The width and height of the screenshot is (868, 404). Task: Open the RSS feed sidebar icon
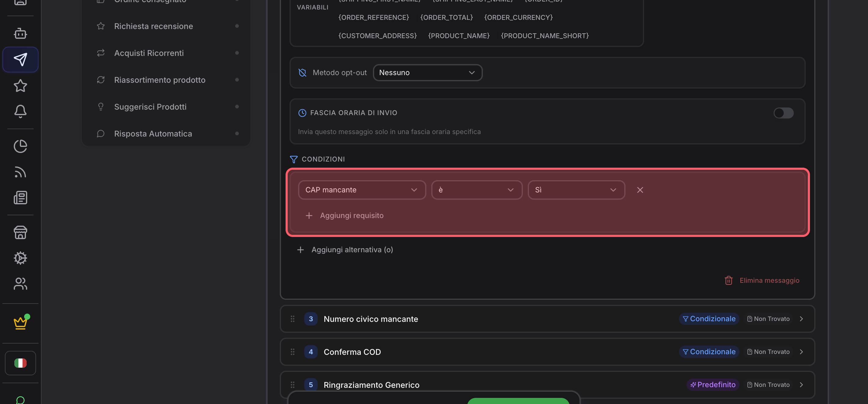click(20, 172)
